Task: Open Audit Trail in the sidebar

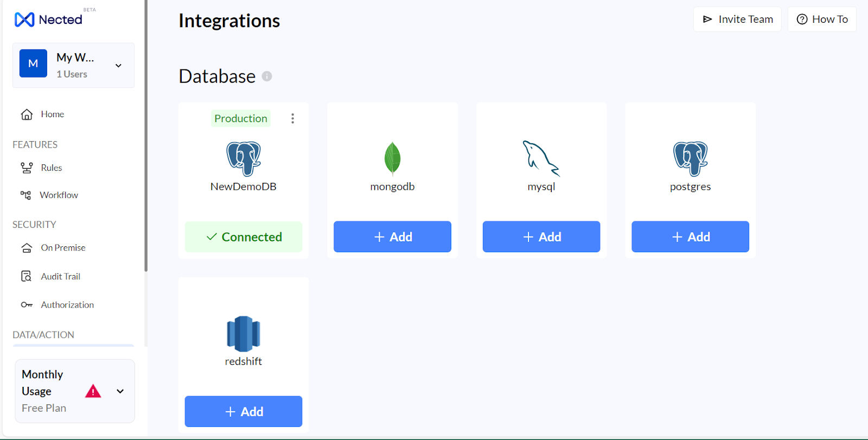Action: click(60, 277)
